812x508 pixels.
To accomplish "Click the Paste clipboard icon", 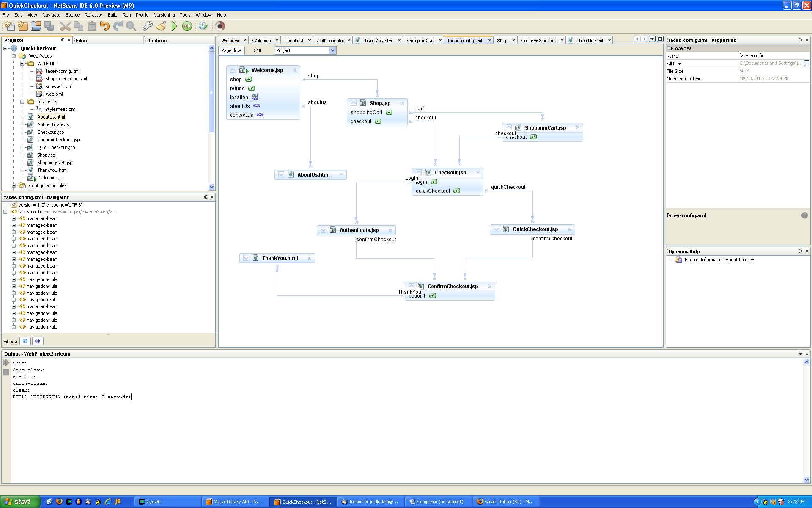I will (x=92, y=26).
